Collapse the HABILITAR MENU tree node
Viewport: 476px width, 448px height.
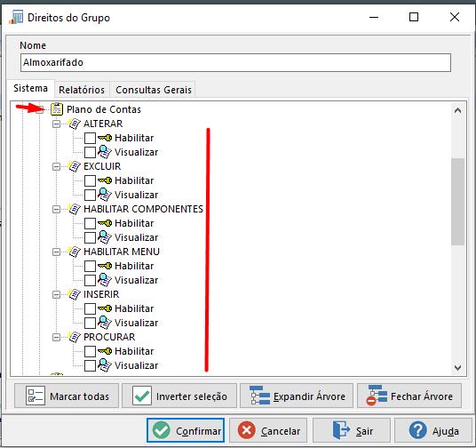coord(56,252)
